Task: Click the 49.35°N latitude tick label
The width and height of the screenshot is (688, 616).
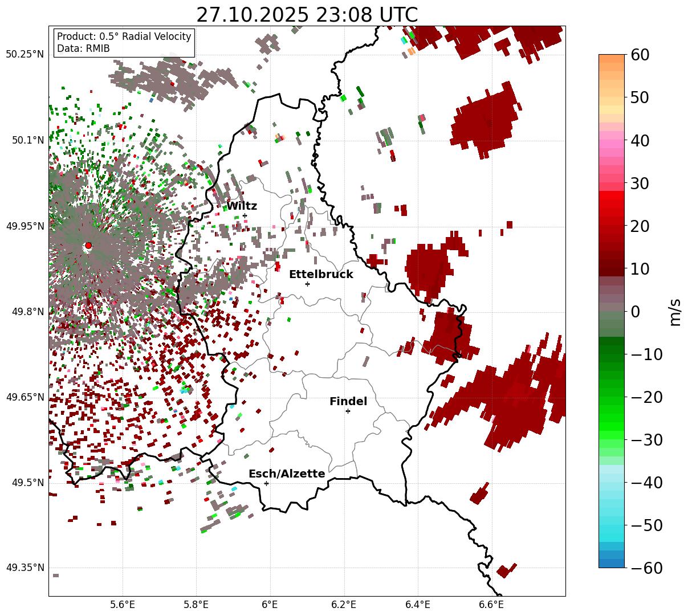Action: 25,568
